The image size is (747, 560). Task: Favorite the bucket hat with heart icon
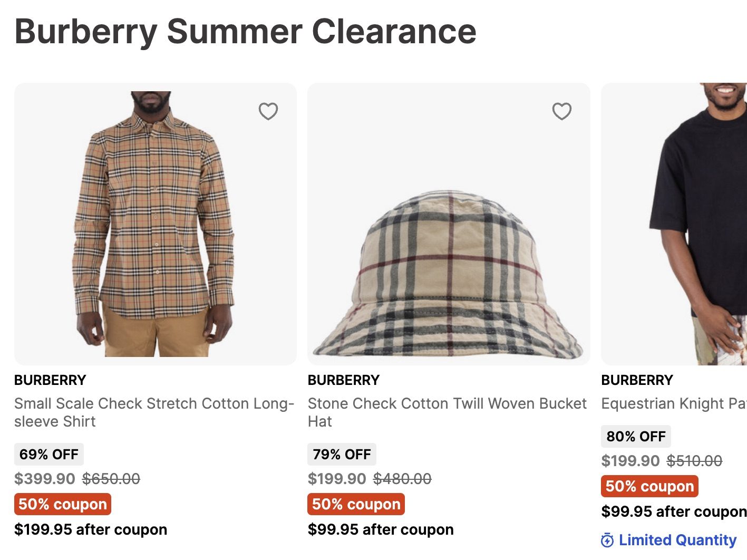click(561, 111)
